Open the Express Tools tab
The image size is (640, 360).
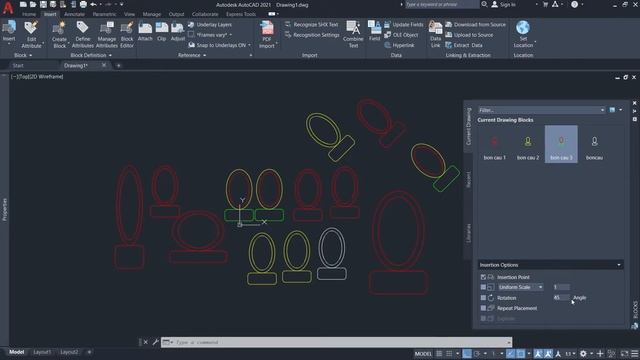[x=241, y=14]
